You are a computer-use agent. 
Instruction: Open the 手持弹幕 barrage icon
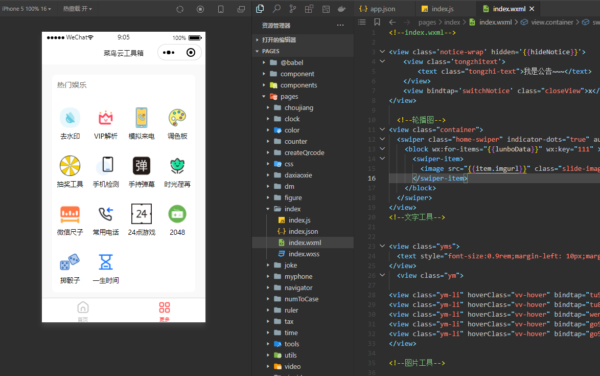pos(141,166)
